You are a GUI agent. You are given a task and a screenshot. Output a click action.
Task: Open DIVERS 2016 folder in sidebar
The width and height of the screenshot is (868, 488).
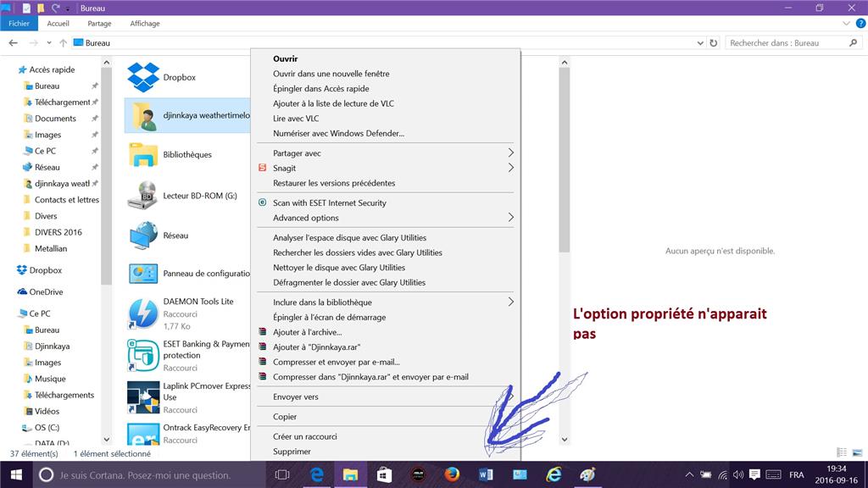[x=58, y=232]
